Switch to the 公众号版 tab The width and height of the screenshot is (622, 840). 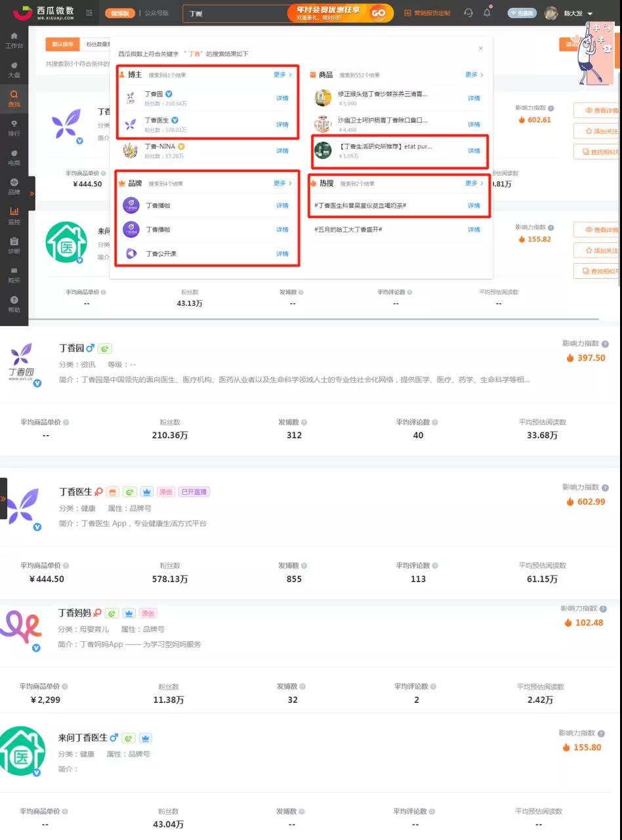pyautogui.click(x=156, y=12)
